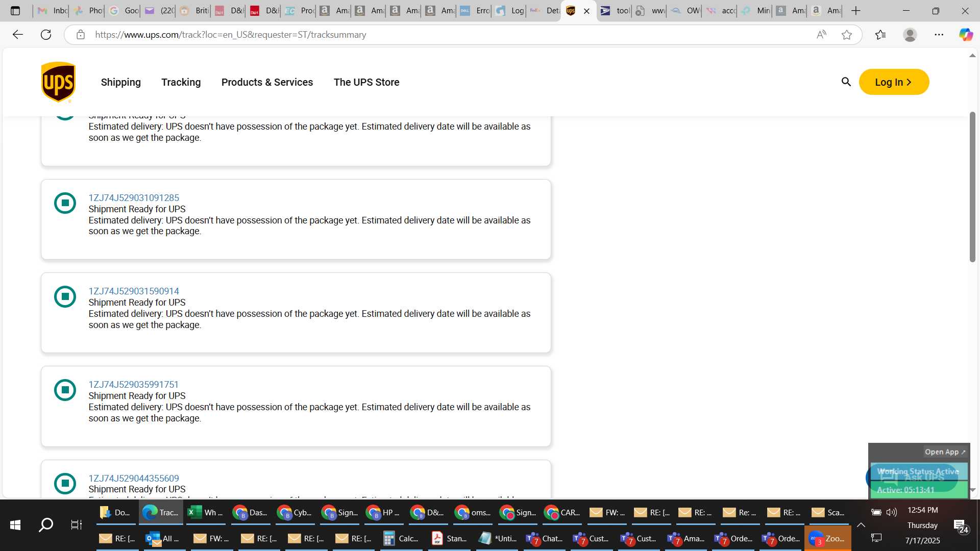Open tracking number 1ZJ74J529031091285
The width and height of the screenshot is (980, 551).
[x=134, y=198]
